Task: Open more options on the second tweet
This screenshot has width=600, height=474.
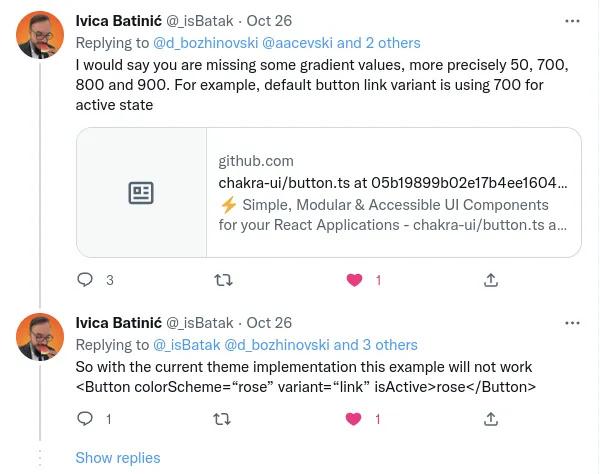Action: 571,323
